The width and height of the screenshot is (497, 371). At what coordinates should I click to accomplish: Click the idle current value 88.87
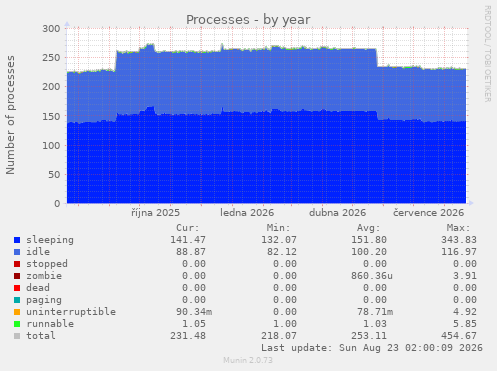point(191,252)
